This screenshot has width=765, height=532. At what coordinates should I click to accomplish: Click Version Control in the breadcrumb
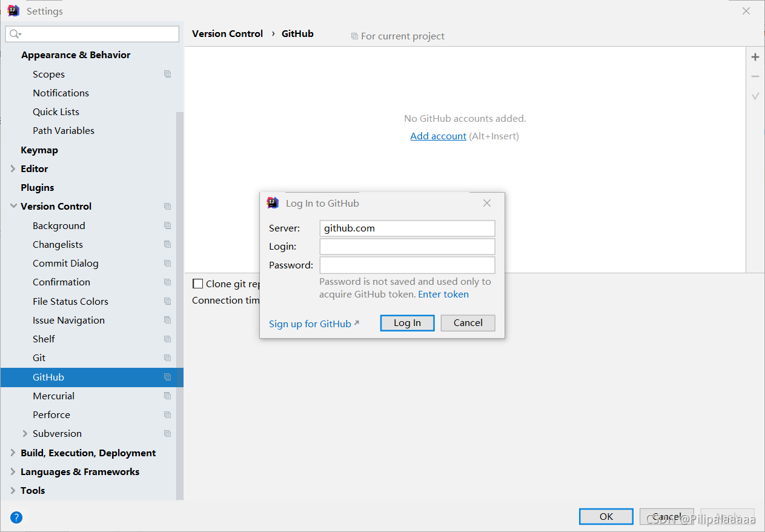[x=228, y=33]
